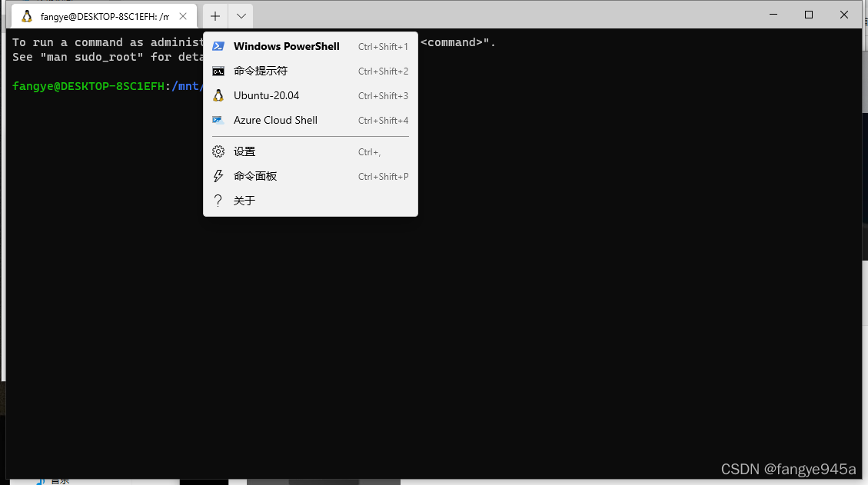Minimize the terminal window
868x485 pixels.
[773, 15]
